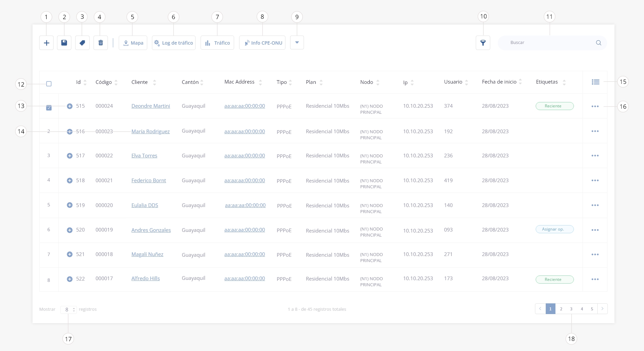This screenshot has width=644, height=351.
Task: Go to page 3 in pagination
Action: [x=571, y=309]
